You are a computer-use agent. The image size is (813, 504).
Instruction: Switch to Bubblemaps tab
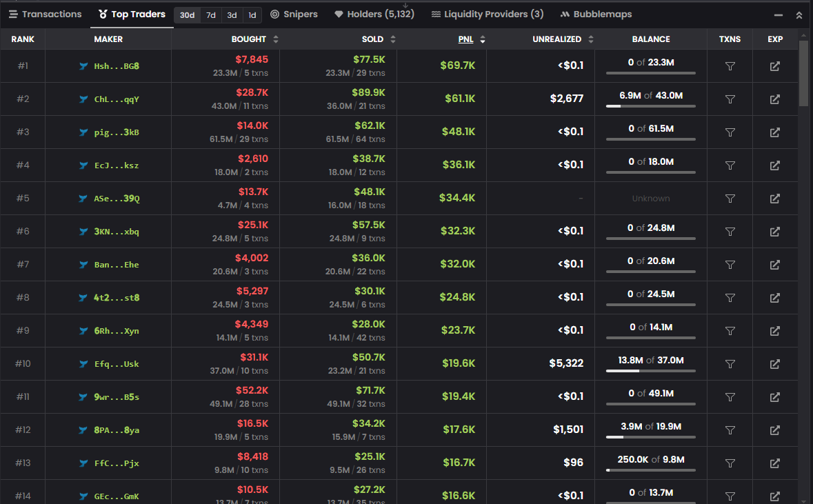tap(596, 14)
